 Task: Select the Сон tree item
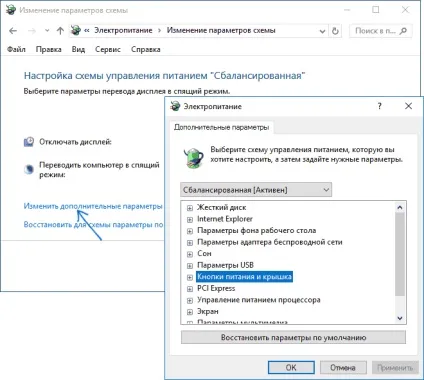coord(204,253)
